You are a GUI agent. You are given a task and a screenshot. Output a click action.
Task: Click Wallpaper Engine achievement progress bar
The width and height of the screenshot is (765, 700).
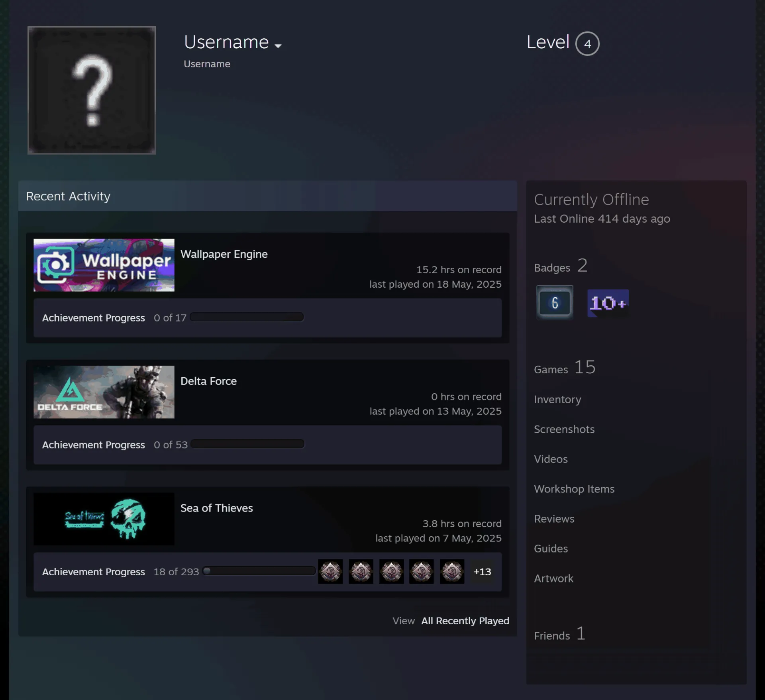coord(247,317)
